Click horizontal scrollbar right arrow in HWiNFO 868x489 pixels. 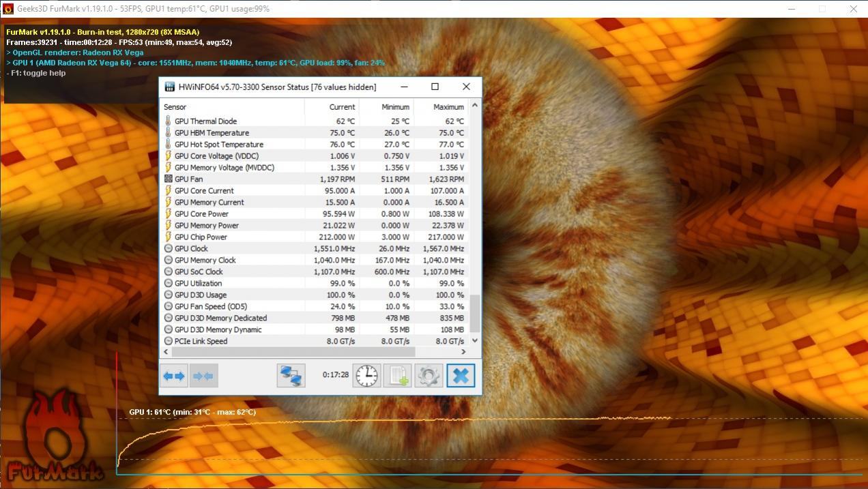click(463, 352)
